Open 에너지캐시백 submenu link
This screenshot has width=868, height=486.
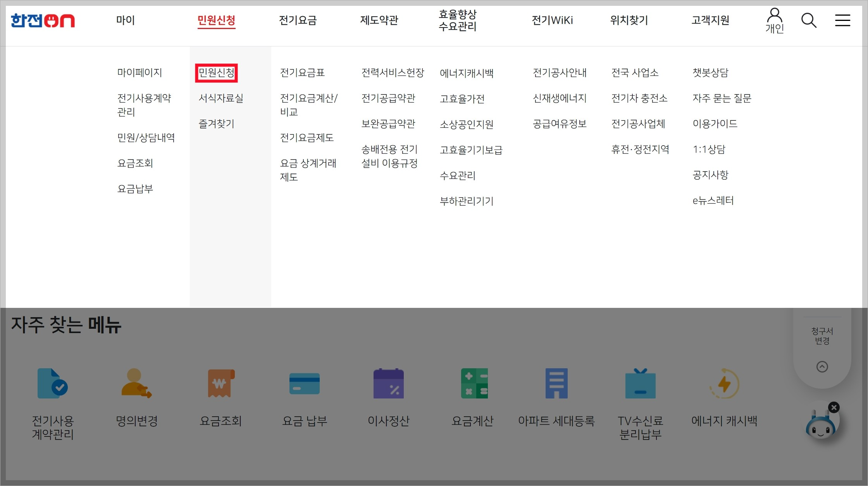point(466,73)
